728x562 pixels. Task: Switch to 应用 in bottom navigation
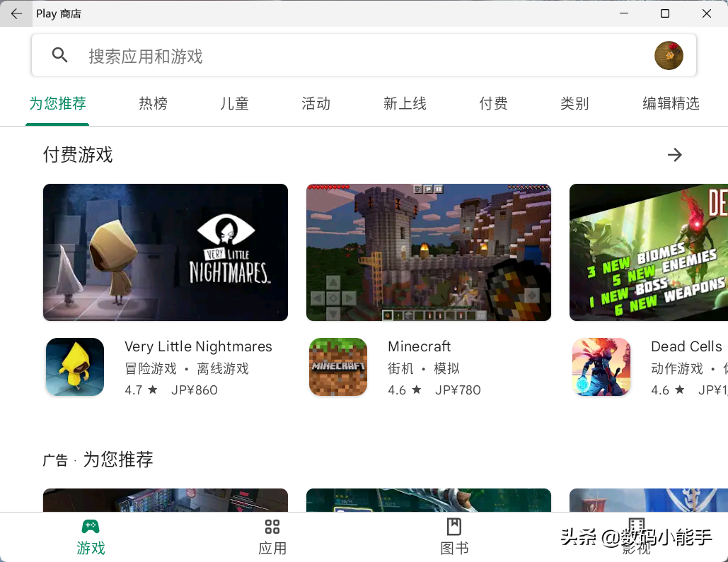tap(272, 537)
